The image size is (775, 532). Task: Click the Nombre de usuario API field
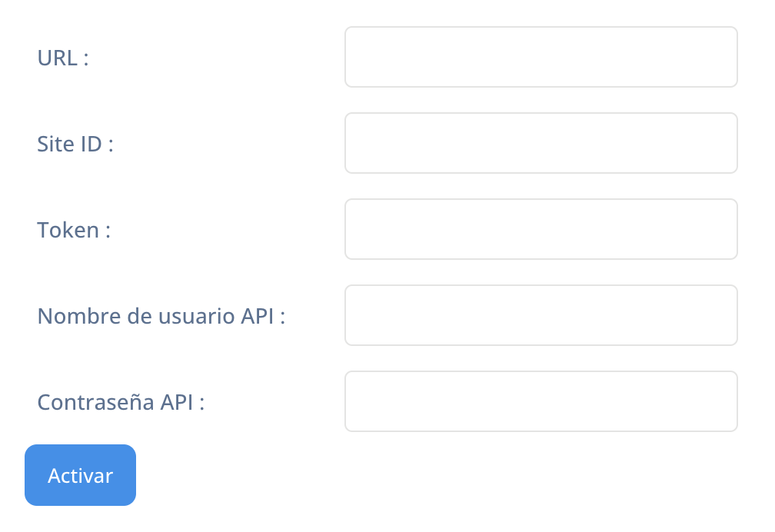point(541,315)
